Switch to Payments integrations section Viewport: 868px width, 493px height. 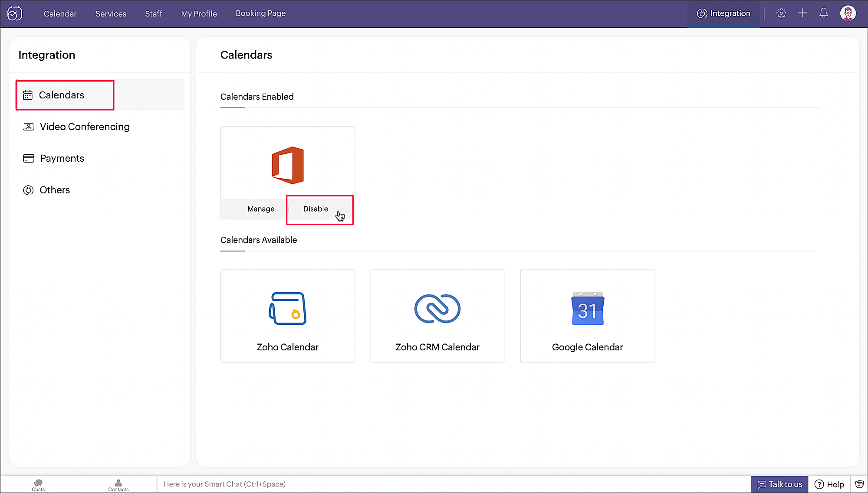tap(62, 158)
